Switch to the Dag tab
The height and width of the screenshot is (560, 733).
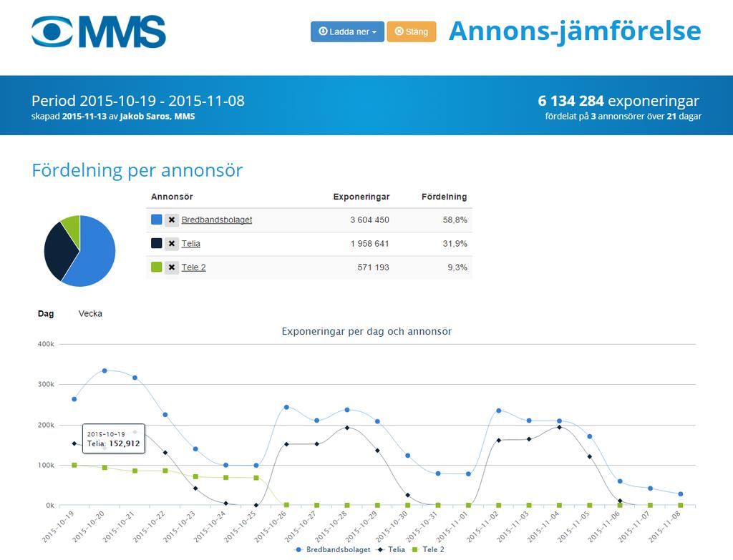point(46,313)
